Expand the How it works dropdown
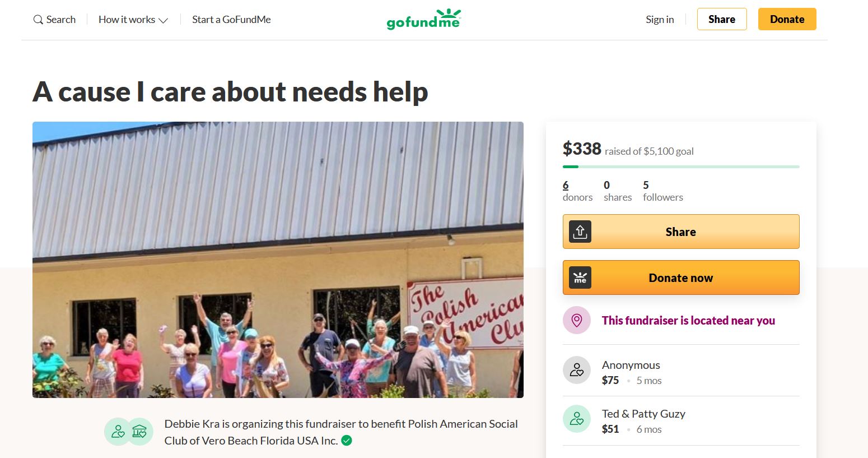The width and height of the screenshot is (868, 458). (x=133, y=20)
